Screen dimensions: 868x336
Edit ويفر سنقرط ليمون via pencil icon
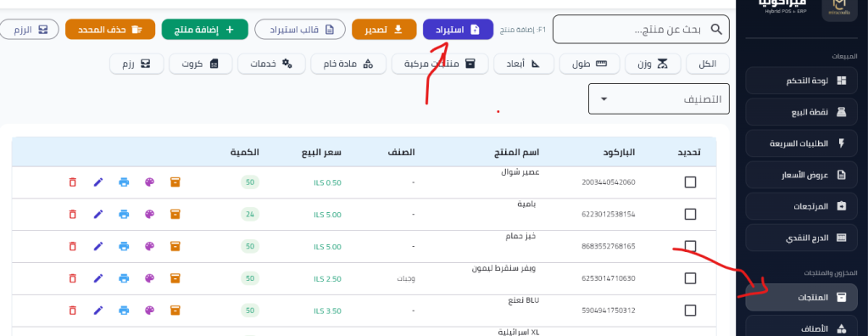point(98,278)
